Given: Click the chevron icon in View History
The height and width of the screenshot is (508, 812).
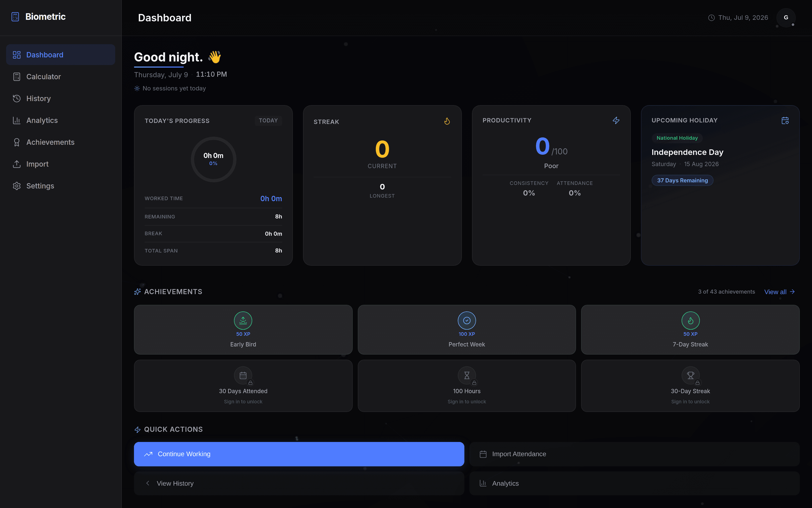Looking at the screenshot, I should point(148,483).
